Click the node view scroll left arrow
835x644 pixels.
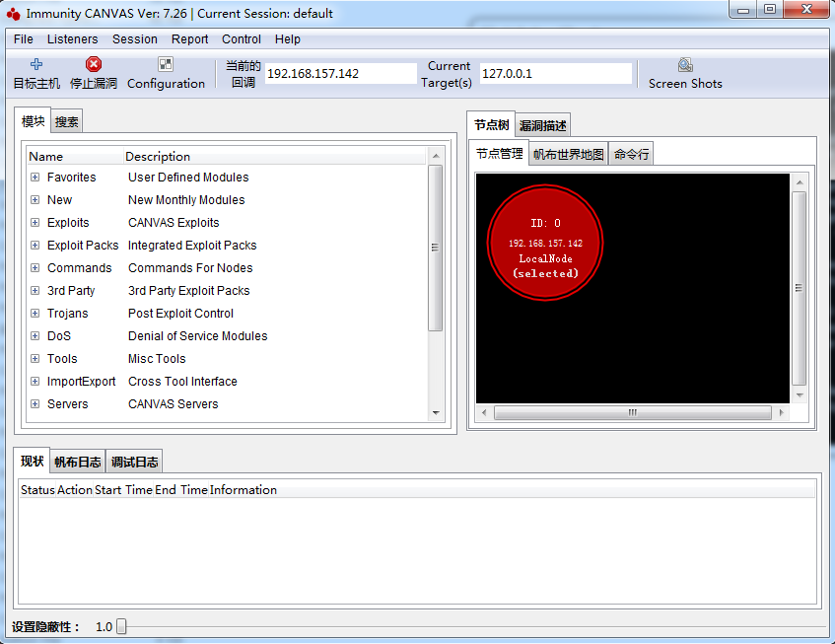click(483, 412)
